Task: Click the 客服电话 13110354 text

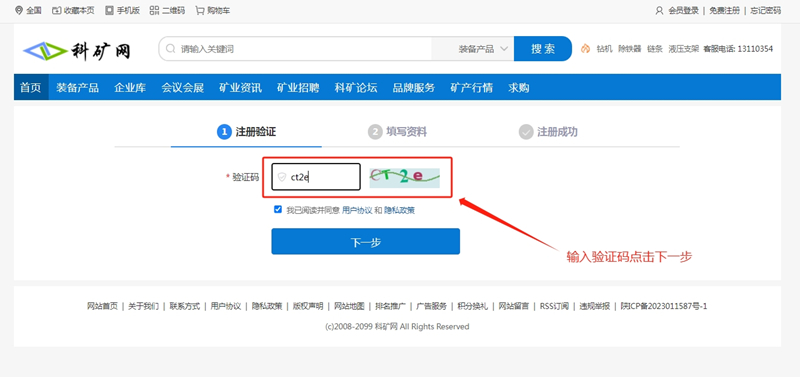Action: click(x=738, y=49)
